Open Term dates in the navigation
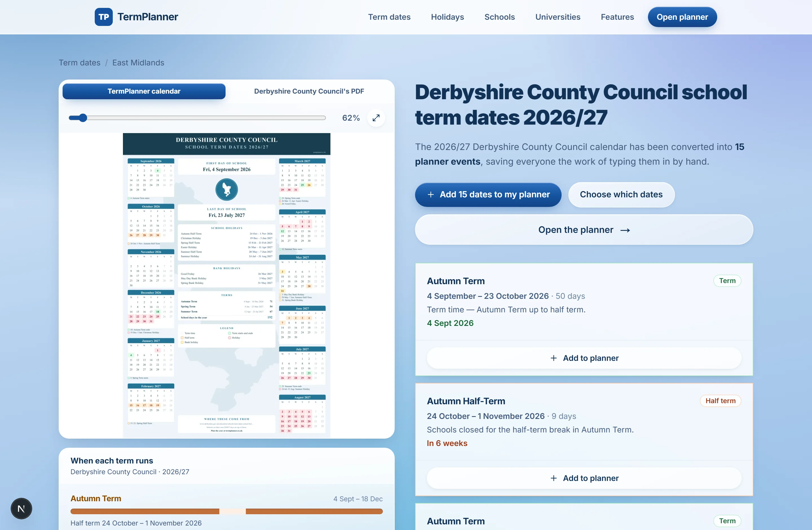This screenshot has width=812, height=530. [x=389, y=17]
